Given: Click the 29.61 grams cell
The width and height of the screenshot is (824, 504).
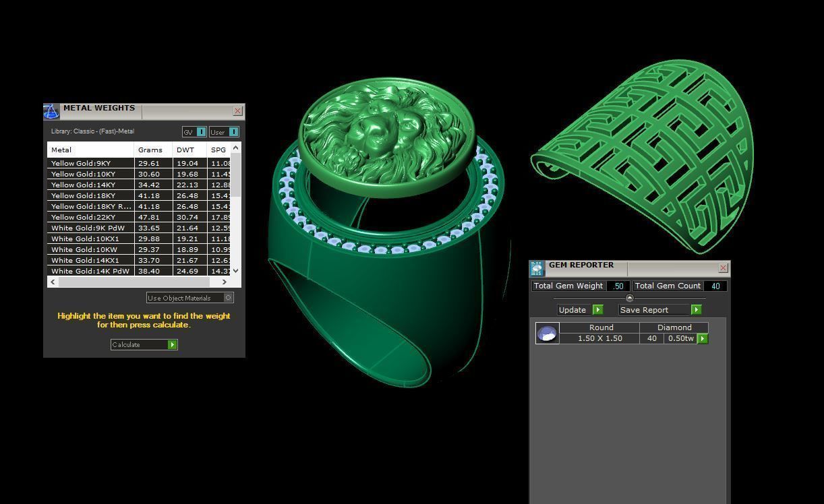Looking at the screenshot, I should 154,163.
